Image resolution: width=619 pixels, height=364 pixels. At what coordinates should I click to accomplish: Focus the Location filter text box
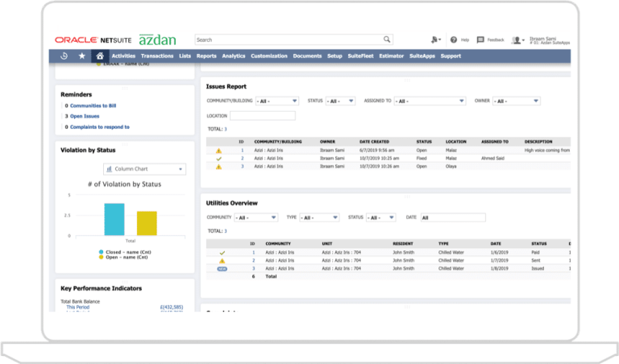coord(262,116)
